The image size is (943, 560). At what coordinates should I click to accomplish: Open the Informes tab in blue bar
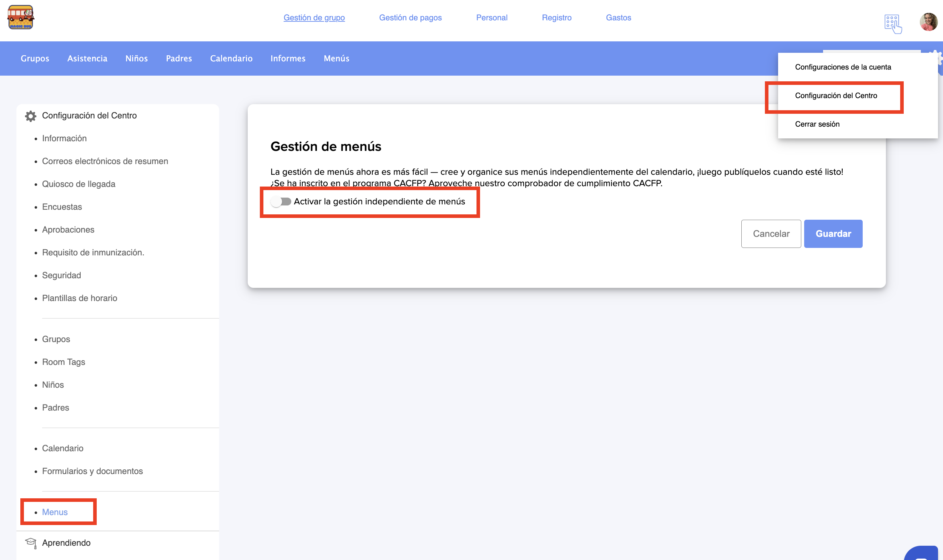(x=288, y=58)
